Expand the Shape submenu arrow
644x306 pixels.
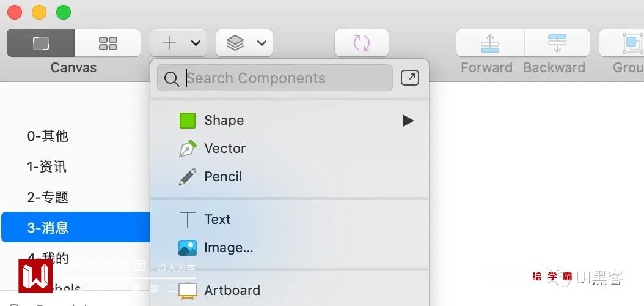408,121
